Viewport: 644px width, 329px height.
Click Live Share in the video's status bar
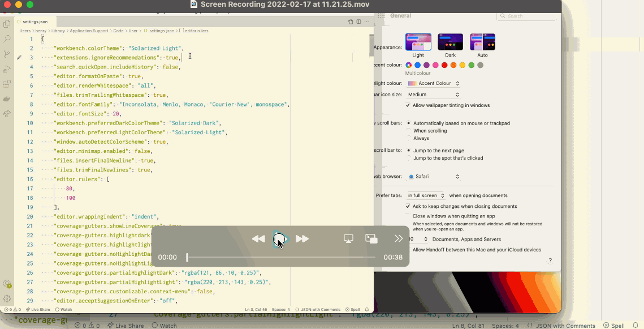pyautogui.click(x=38, y=310)
